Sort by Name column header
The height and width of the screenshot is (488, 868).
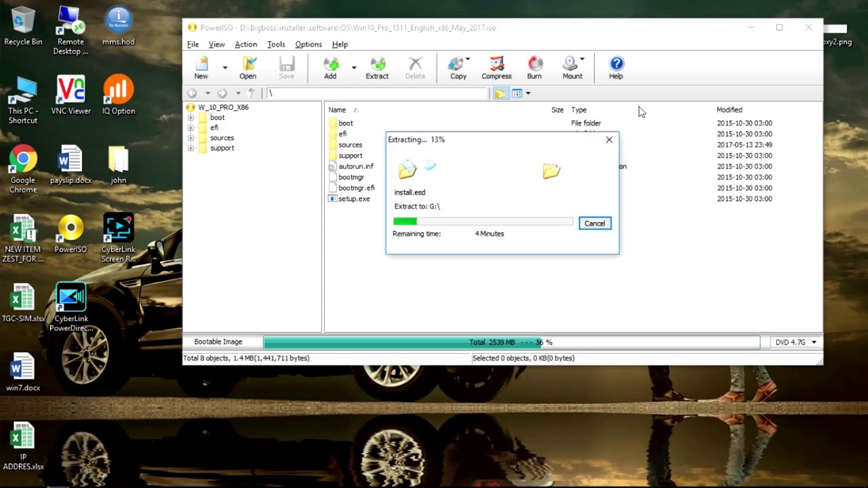(337, 110)
